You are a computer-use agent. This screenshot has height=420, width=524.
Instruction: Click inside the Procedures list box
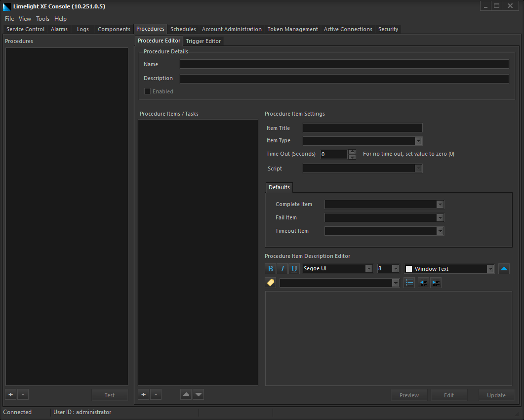coord(67,217)
